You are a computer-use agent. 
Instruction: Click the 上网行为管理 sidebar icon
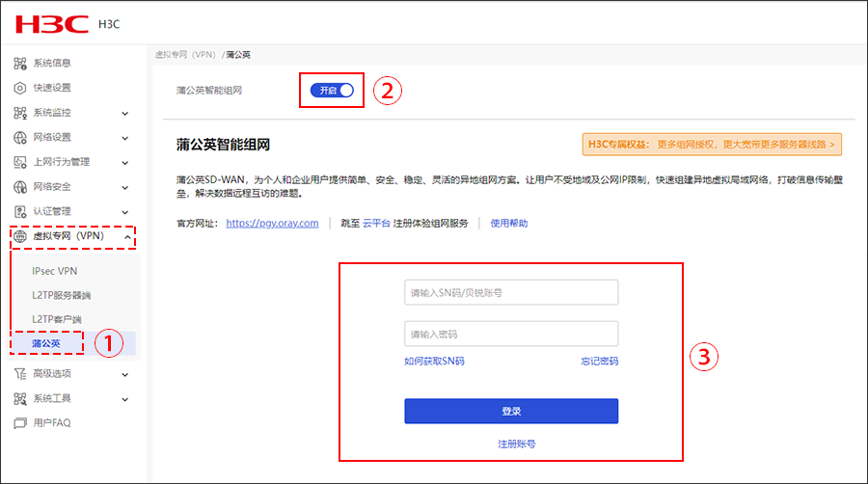pos(20,162)
